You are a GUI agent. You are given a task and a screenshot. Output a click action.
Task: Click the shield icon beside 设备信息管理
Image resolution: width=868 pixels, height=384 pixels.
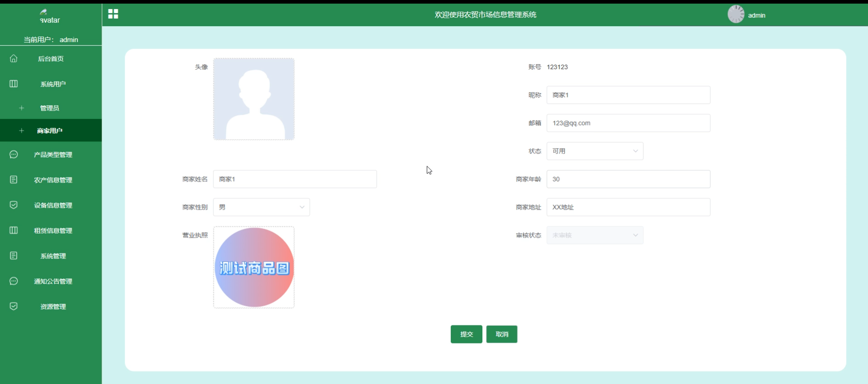click(14, 205)
